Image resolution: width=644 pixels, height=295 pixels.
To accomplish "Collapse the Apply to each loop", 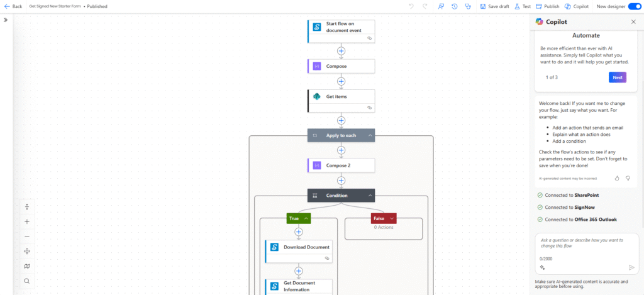I will coord(370,135).
